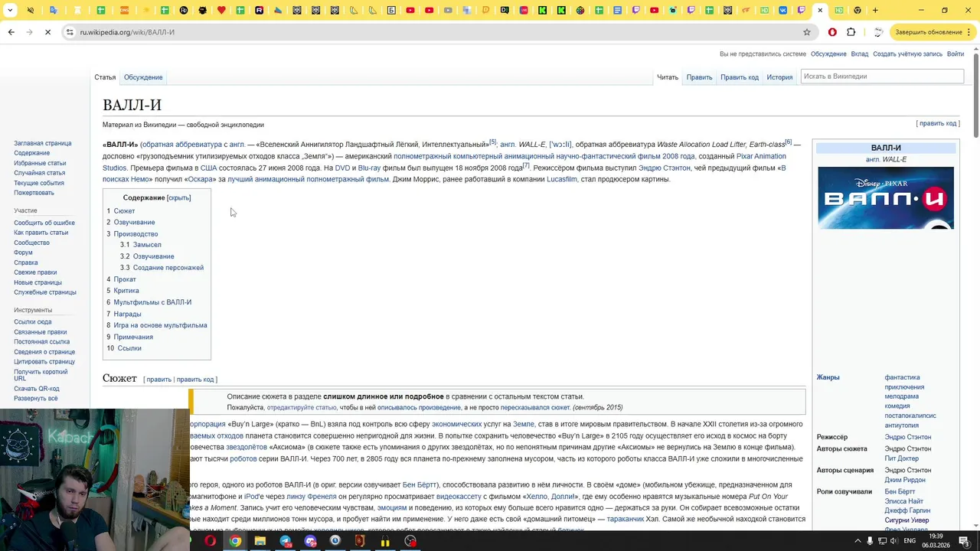980x551 pixels.
Task: Click Создать учётную запись link
Action: 907,54
